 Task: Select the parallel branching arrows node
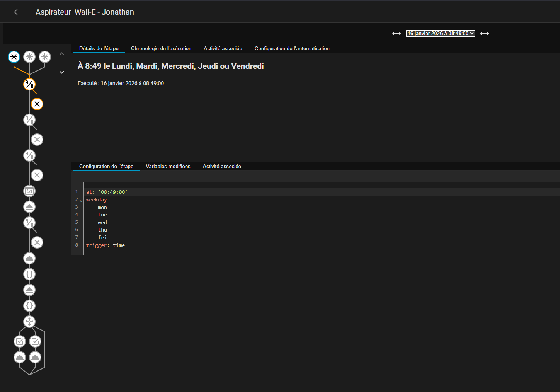[x=29, y=321]
